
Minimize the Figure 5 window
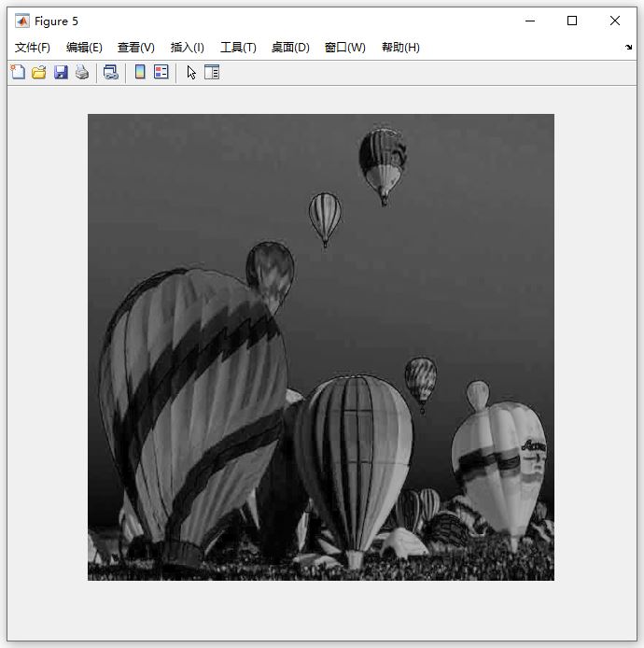(x=530, y=21)
